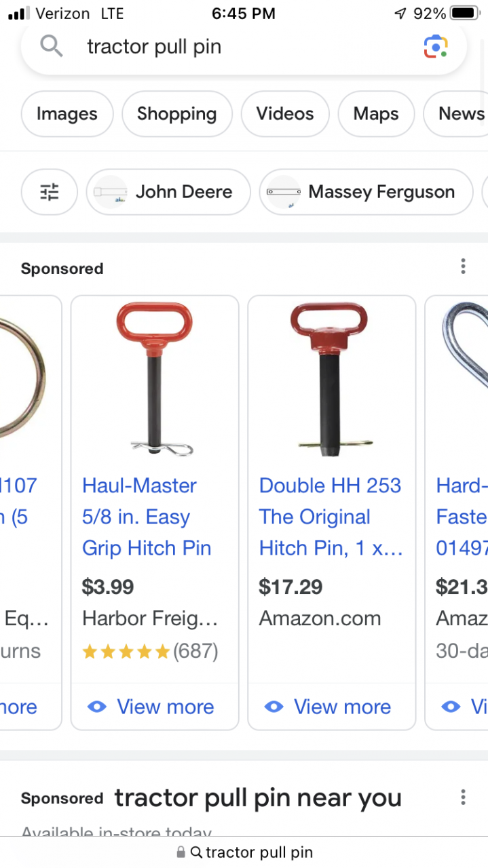Image resolution: width=488 pixels, height=868 pixels.
Task: Tap the red Haul-Master hitch pin image
Action: coord(155,380)
